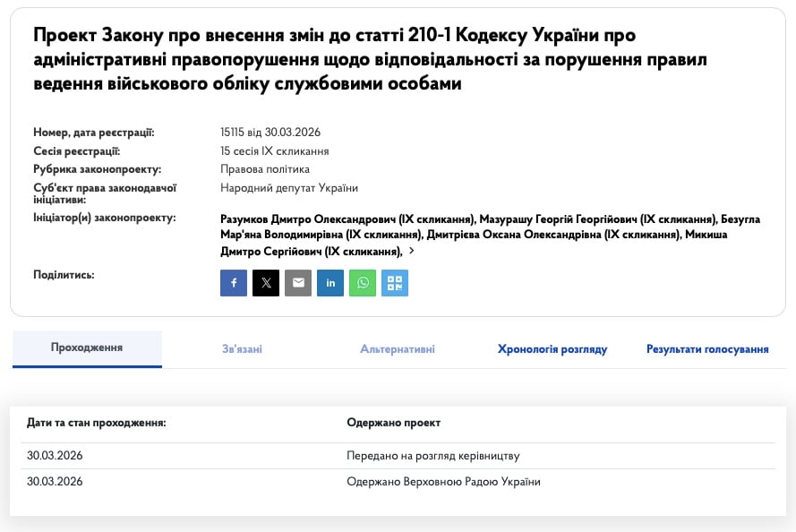Select the Альтернативні tab

[x=397, y=349]
